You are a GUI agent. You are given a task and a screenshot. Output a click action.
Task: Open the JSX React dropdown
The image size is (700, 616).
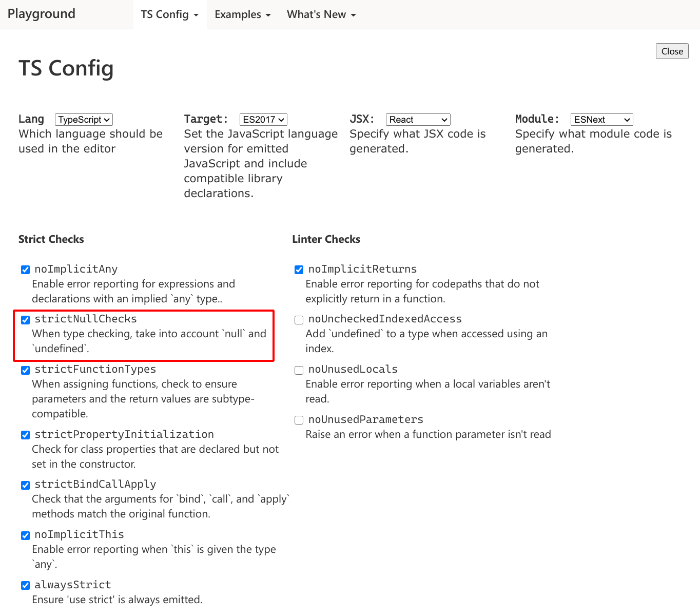418,120
